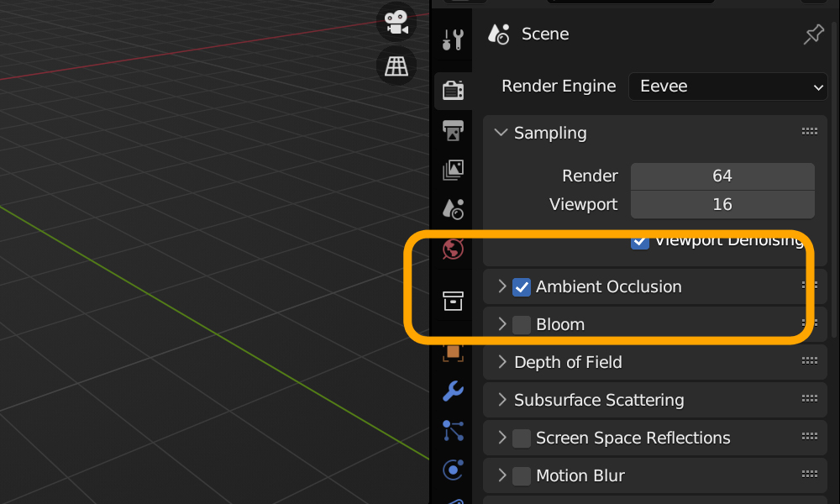Expand the Depth of Field panel

tap(502, 362)
